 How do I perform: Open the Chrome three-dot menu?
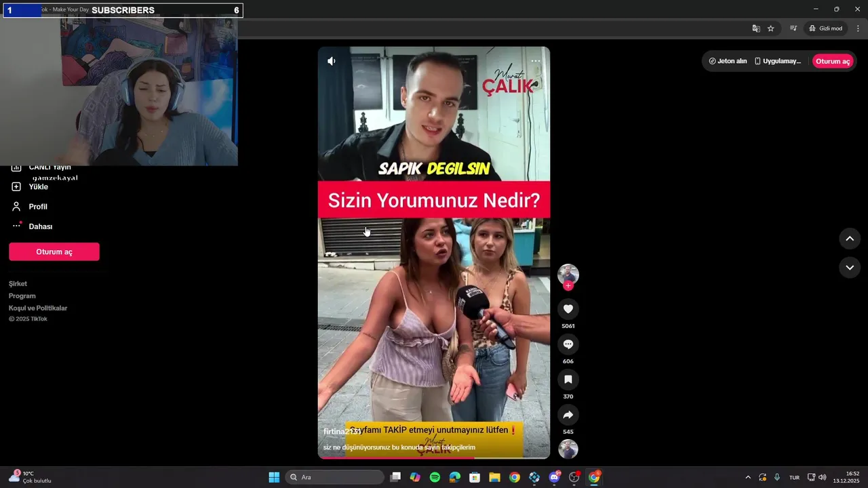(858, 28)
